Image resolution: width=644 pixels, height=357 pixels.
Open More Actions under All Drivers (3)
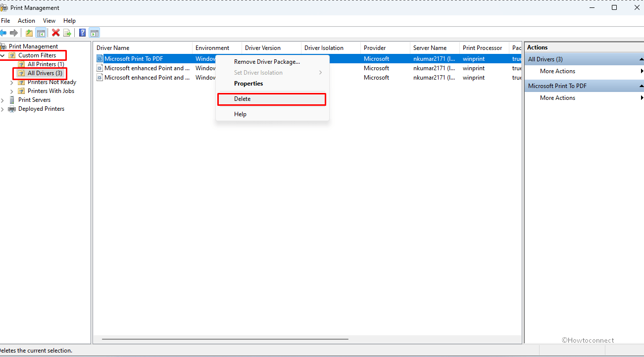584,71
